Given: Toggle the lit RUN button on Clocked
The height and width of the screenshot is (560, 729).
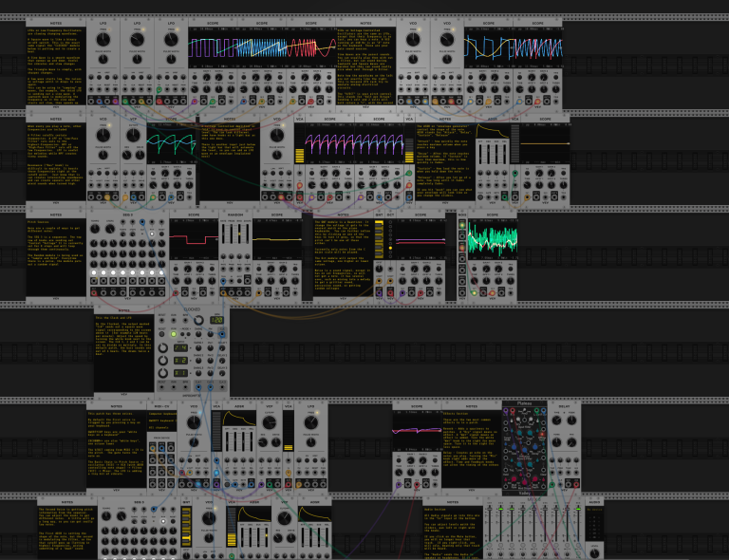Looking at the screenshot, I should tap(174, 334).
